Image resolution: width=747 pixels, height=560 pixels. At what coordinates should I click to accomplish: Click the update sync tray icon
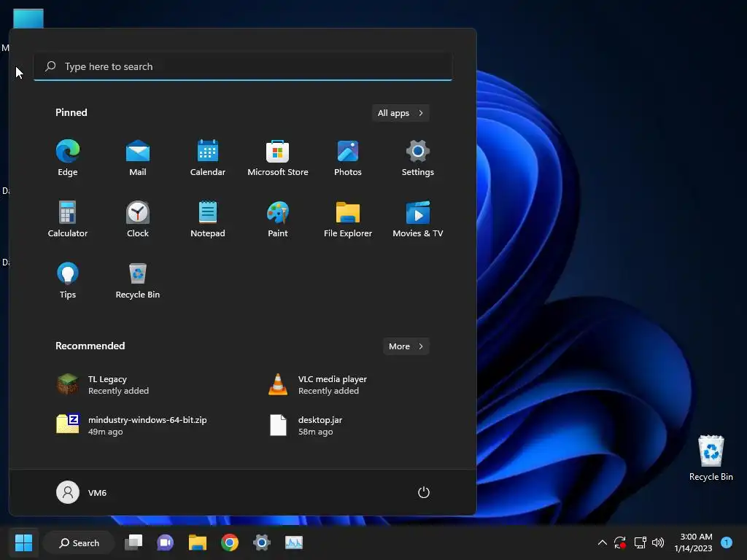click(620, 542)
